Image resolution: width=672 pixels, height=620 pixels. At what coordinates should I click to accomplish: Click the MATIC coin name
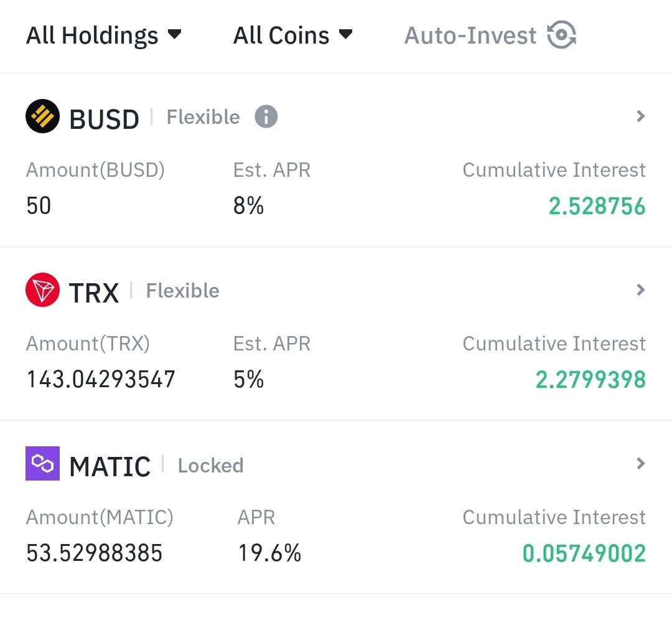point(110,466)
